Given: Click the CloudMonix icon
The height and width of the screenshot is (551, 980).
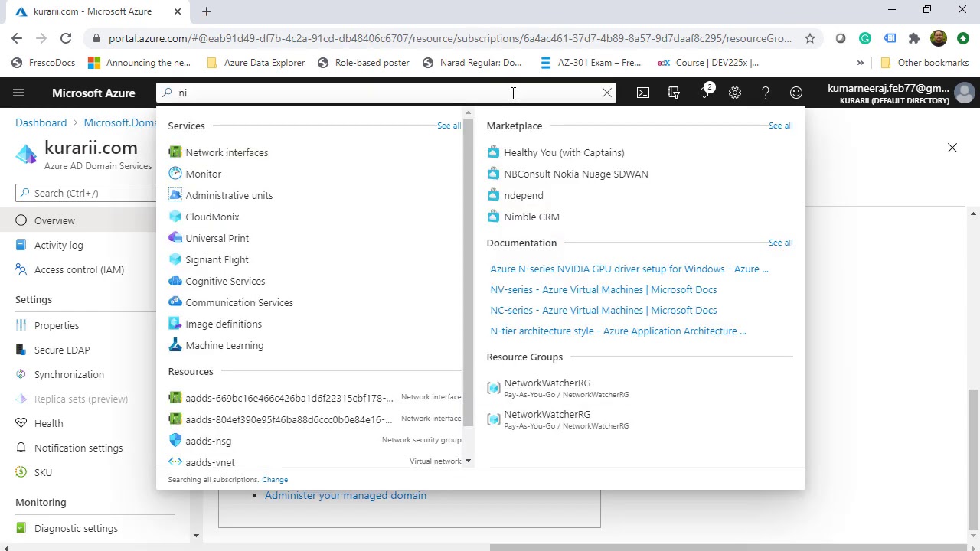Looking at the screenshot, I should tap(175, 217).
